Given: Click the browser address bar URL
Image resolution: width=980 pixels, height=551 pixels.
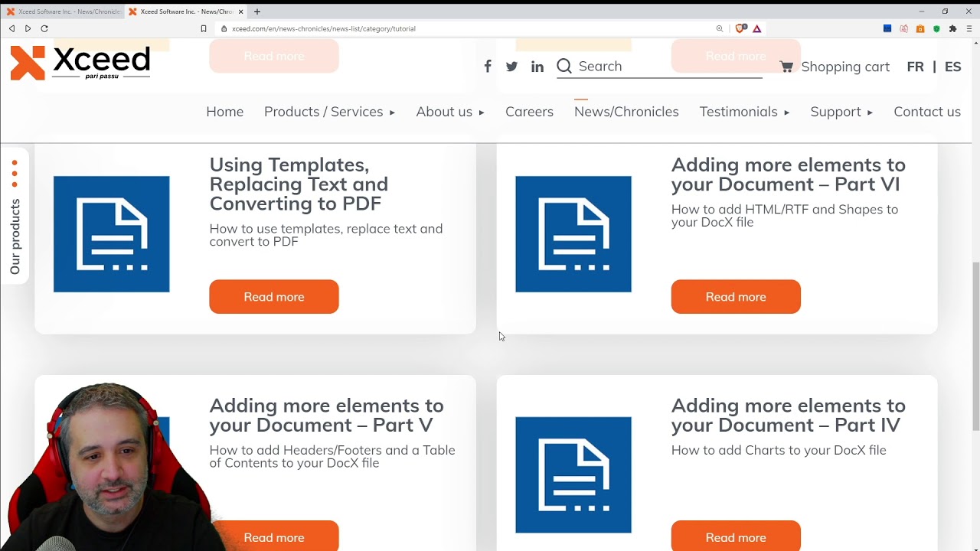Looking at the screenshot, I should (324, 28).
